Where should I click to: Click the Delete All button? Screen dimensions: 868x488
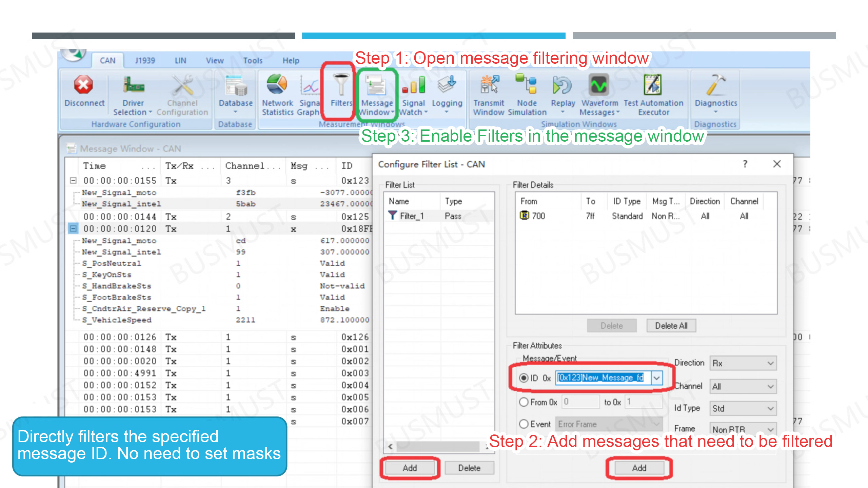[x=671, y=326]
